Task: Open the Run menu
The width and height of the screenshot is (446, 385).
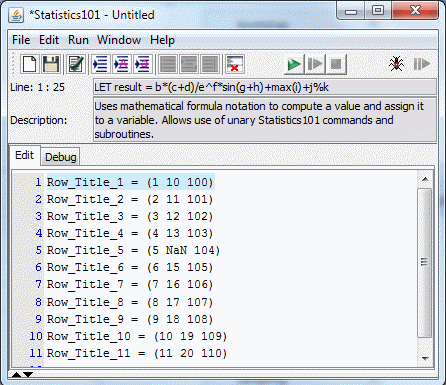Action: [78, 40]
